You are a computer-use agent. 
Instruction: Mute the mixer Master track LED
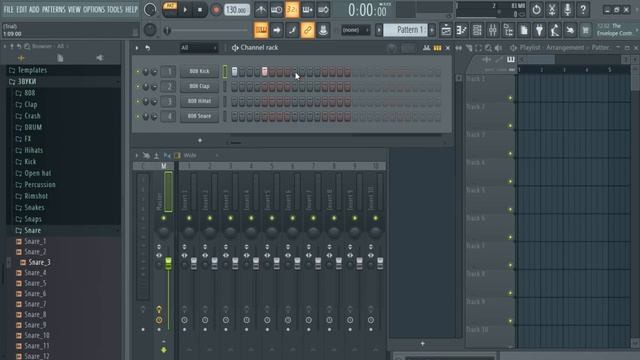click(x=164, y=218)
